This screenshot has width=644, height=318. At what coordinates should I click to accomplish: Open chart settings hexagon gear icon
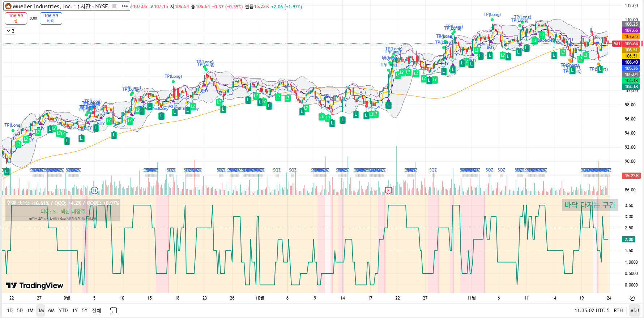(x=632, y=298)
